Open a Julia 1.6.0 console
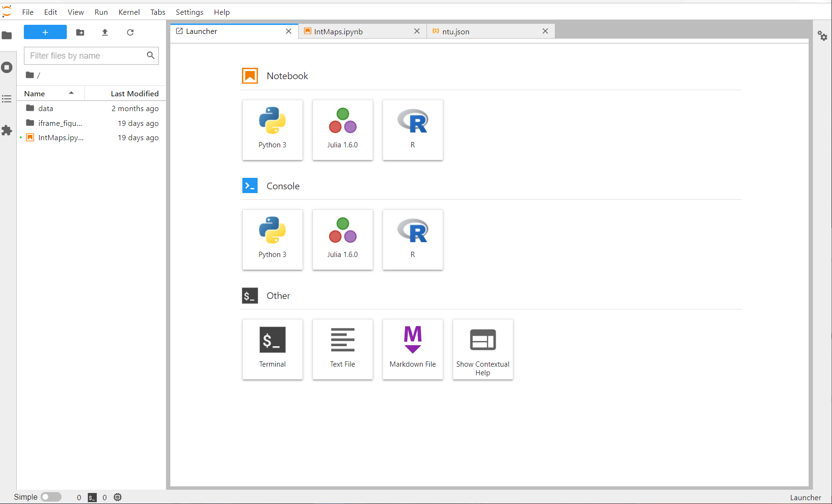Viewport: 832px width, 504px height. pyautogui.click(x=343, y=239)
